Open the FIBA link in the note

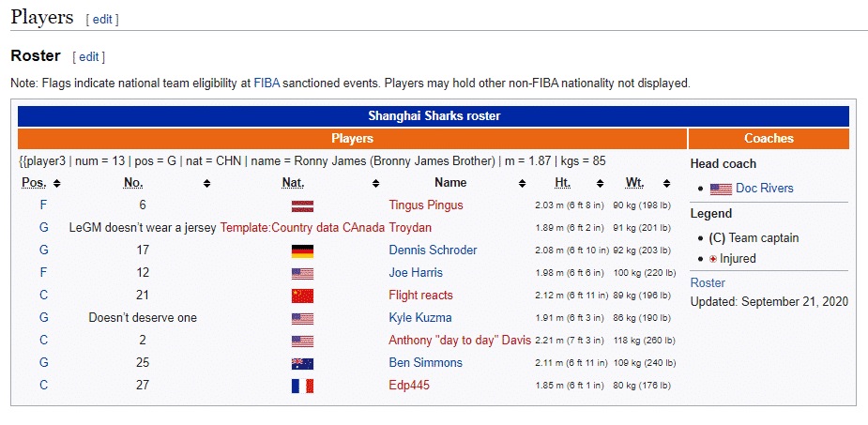pyautogui.click(x=266, y=83)
